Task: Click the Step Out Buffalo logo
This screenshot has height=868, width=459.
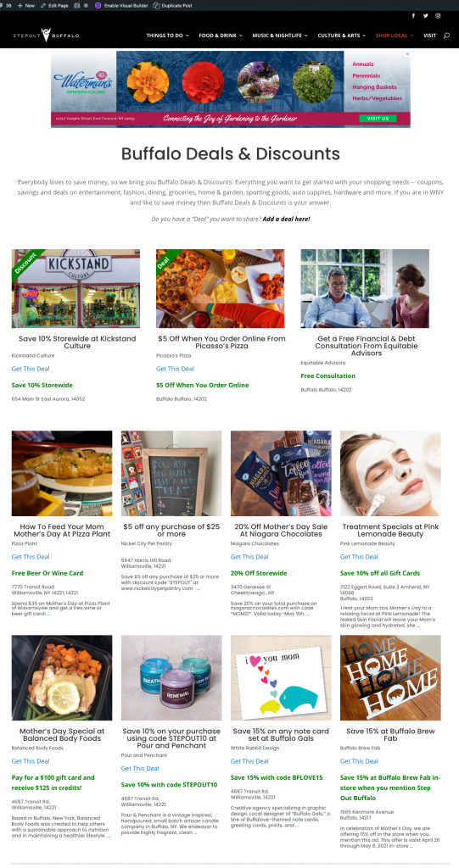Action: [x=46, y=35]
